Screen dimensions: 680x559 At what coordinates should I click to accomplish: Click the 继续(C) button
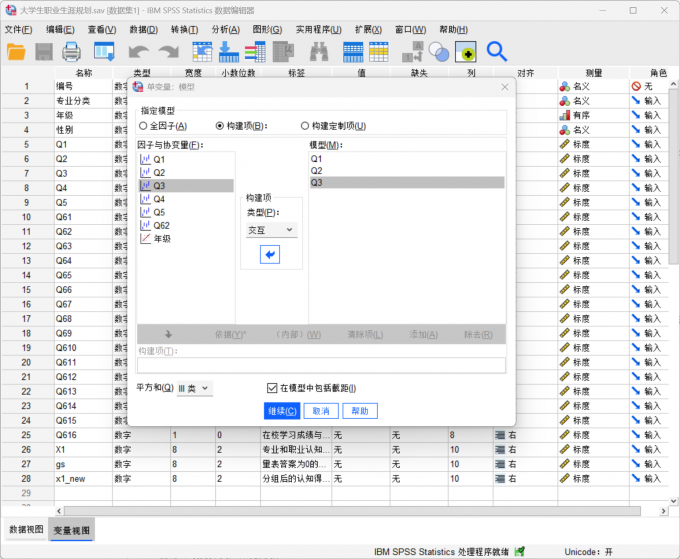pos(282,411)
